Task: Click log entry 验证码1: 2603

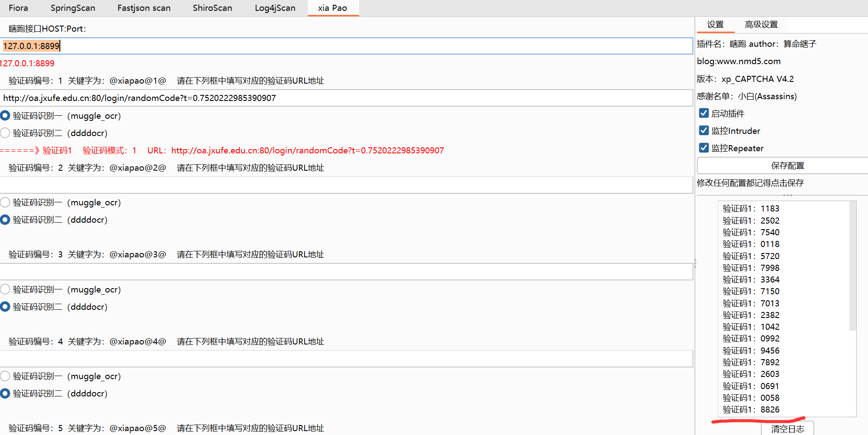Action: coord(751,374)
